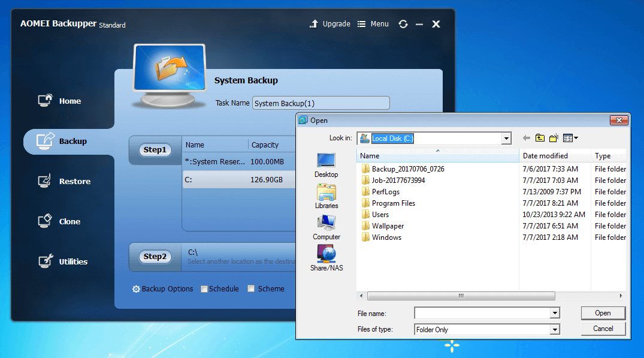Click the Step1 button
The image size is (644, 358).
155,149
